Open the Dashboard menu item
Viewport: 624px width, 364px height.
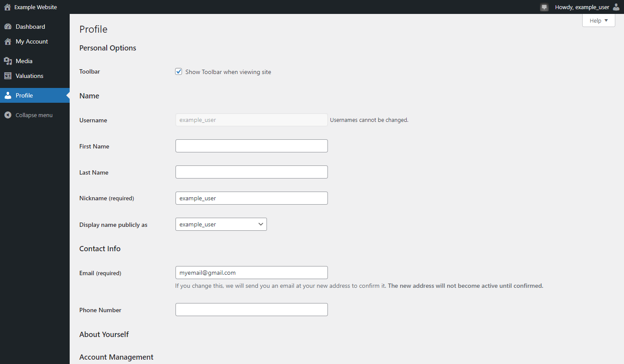point(30,27)
